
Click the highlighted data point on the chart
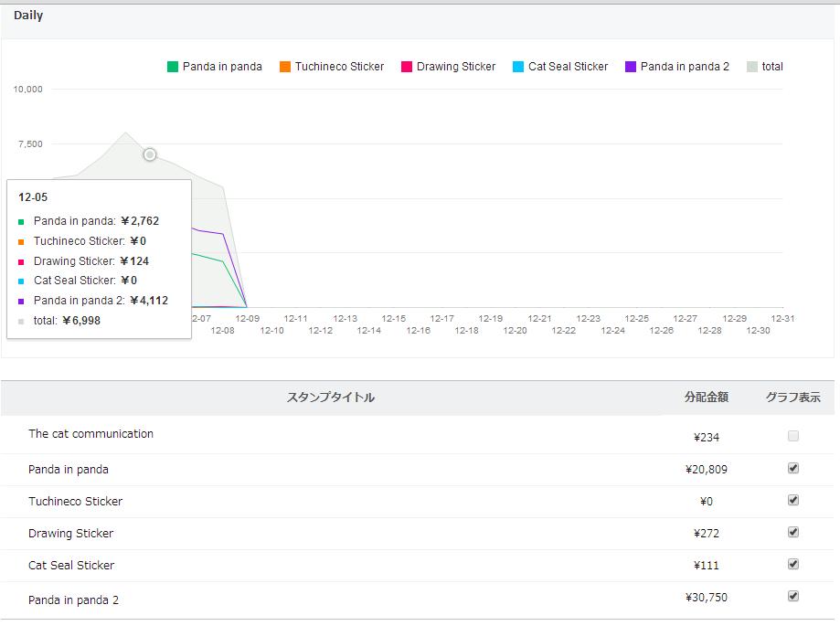click(150, 154)
